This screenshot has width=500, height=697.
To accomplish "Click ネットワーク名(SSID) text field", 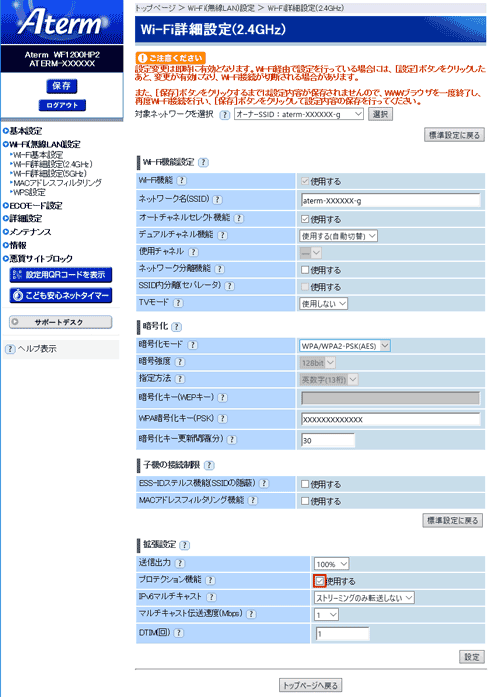I will (391, 200).
